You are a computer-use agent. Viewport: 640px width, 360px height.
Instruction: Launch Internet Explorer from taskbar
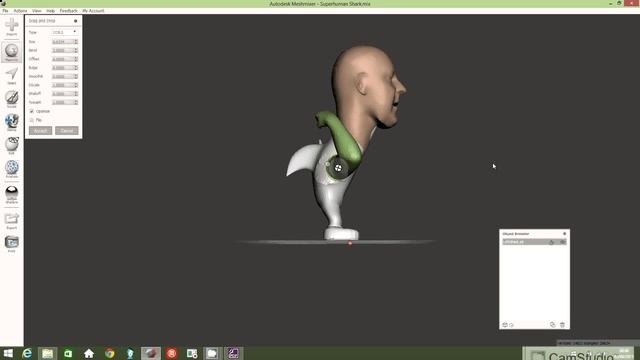tap(27, 353)
